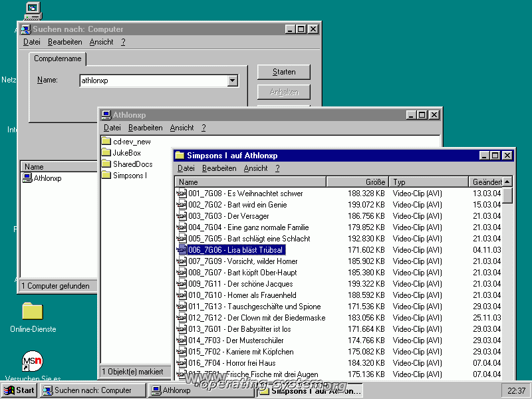Click scroll-up arrow in Simpsons file list

[507, 182]
